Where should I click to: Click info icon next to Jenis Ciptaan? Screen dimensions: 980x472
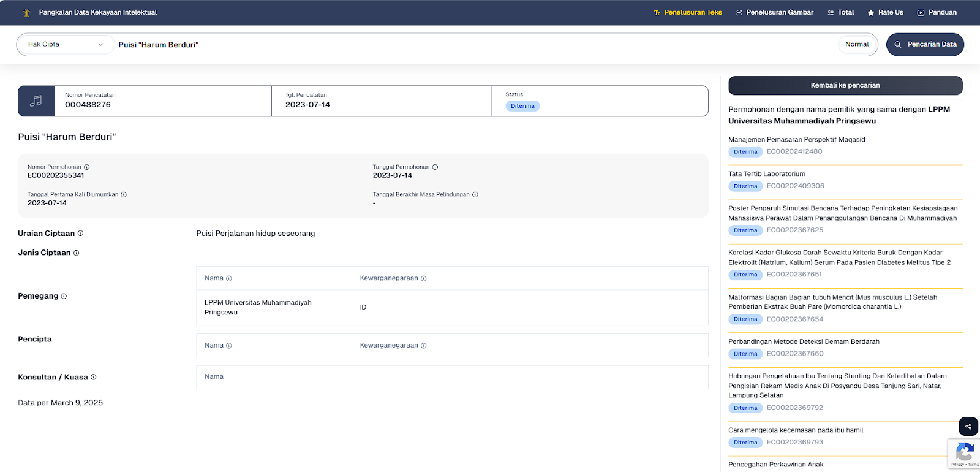(x=77, y=253)
